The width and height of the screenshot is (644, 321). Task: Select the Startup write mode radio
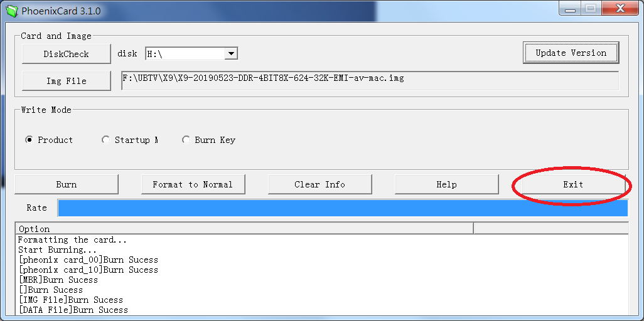pos(130,140)
